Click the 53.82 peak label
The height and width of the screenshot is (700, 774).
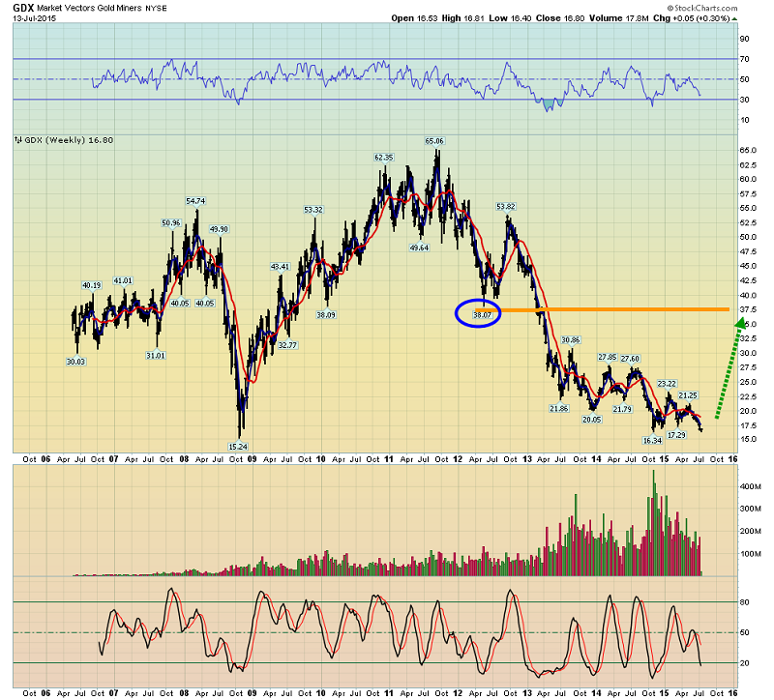tap(506, 207)
